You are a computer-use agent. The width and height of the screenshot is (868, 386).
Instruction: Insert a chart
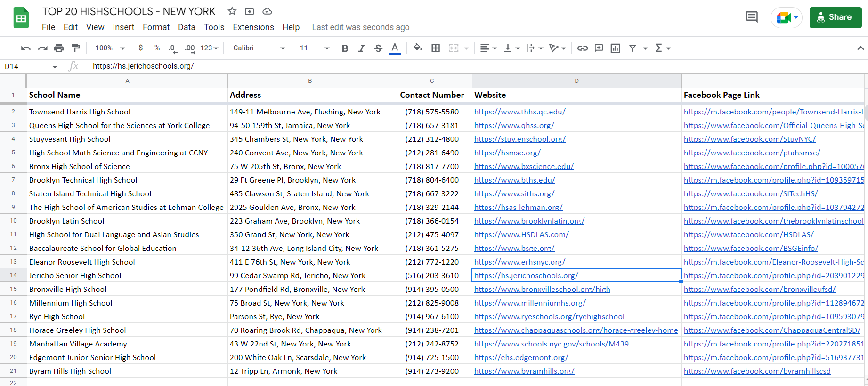[616, 48]
